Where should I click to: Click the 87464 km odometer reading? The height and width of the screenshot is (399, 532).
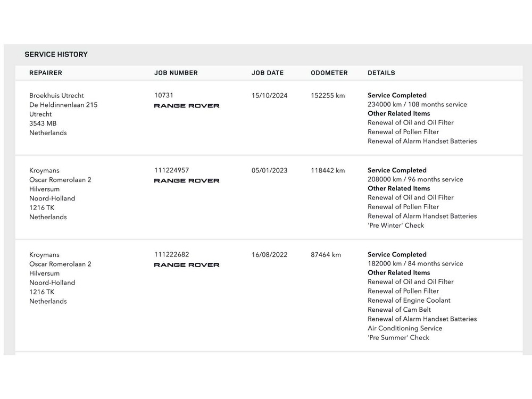coord(326,255)
